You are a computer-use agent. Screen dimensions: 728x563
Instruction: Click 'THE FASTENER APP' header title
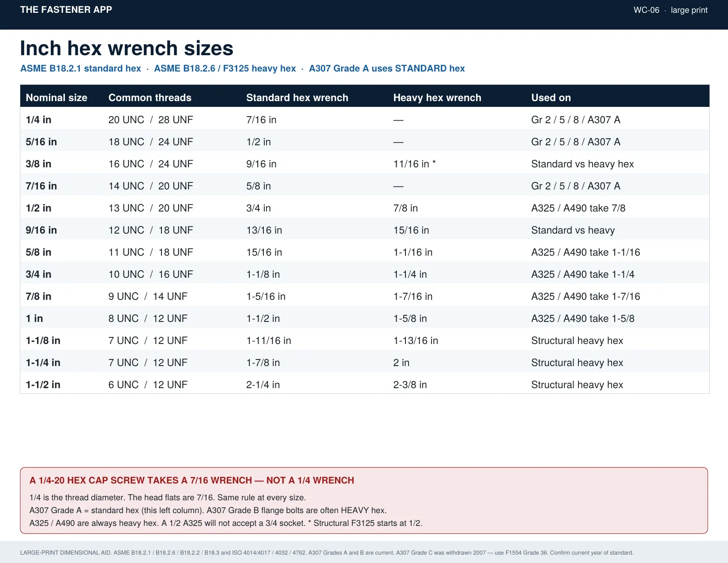click(x=66, y=10)
